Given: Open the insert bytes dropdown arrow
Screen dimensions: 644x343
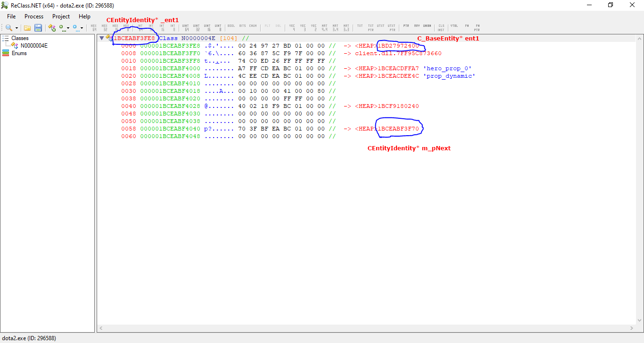Looking at the screenshot, I should click(82, 28).
